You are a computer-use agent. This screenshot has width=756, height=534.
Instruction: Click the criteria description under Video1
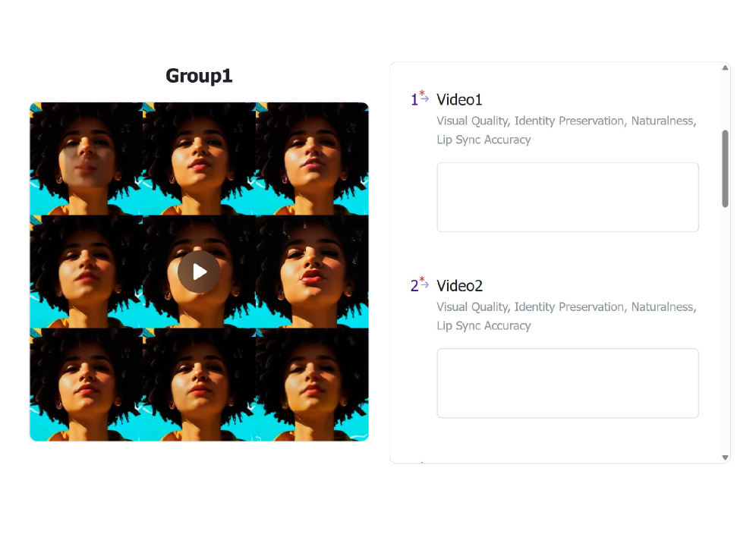(x=566, y=130)
